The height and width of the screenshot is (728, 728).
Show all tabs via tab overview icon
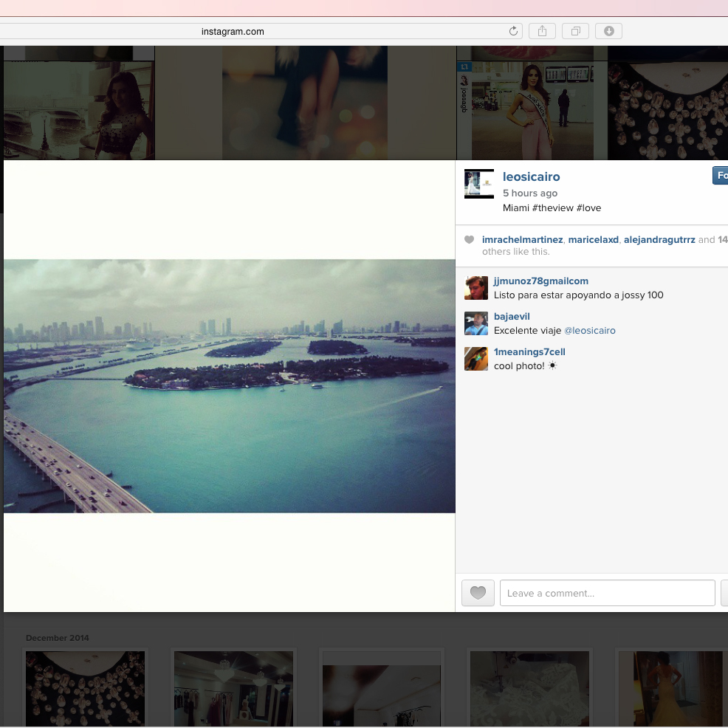coord(575,31)
